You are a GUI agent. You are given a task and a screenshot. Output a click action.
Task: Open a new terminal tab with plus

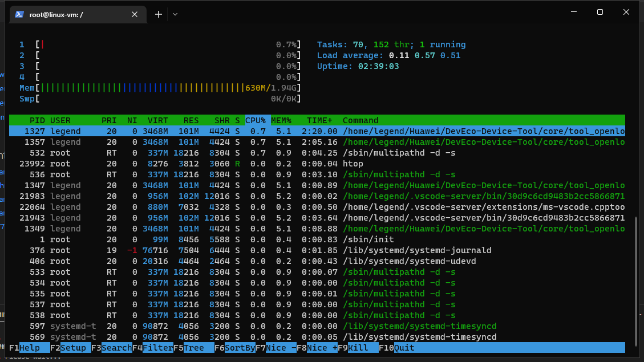(159, 14)
